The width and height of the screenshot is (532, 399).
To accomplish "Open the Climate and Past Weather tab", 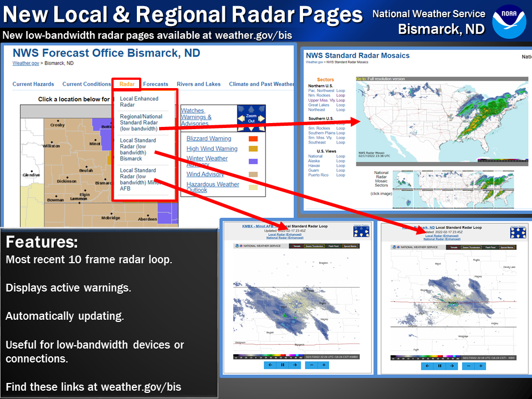I will pyautogui.click(x=261, y=84).
